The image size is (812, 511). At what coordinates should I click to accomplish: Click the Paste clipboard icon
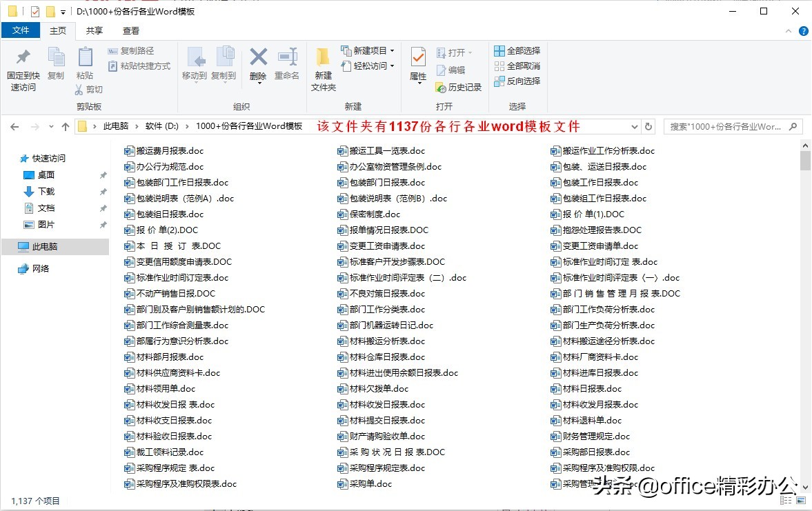click(85, 57)
